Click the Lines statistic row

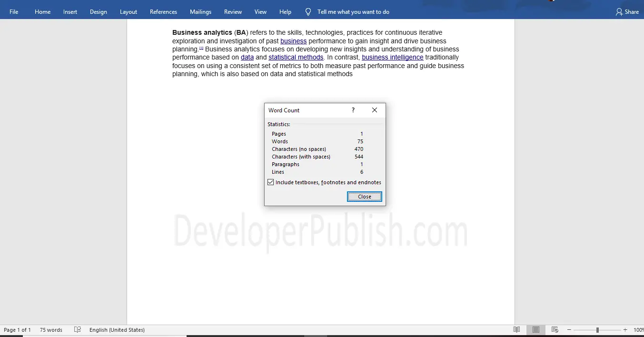317,172
